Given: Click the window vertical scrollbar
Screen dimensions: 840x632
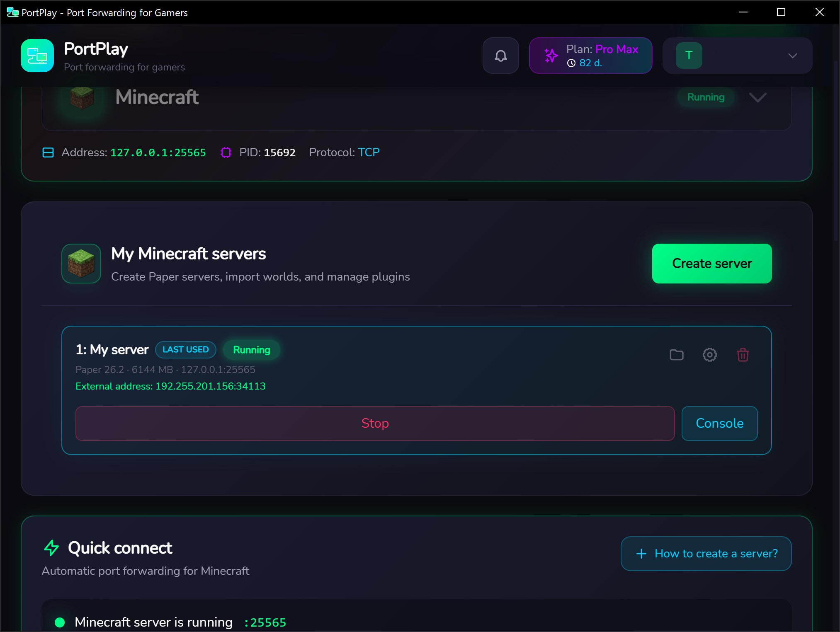Looking at the screenshot, I should [836, 151].
